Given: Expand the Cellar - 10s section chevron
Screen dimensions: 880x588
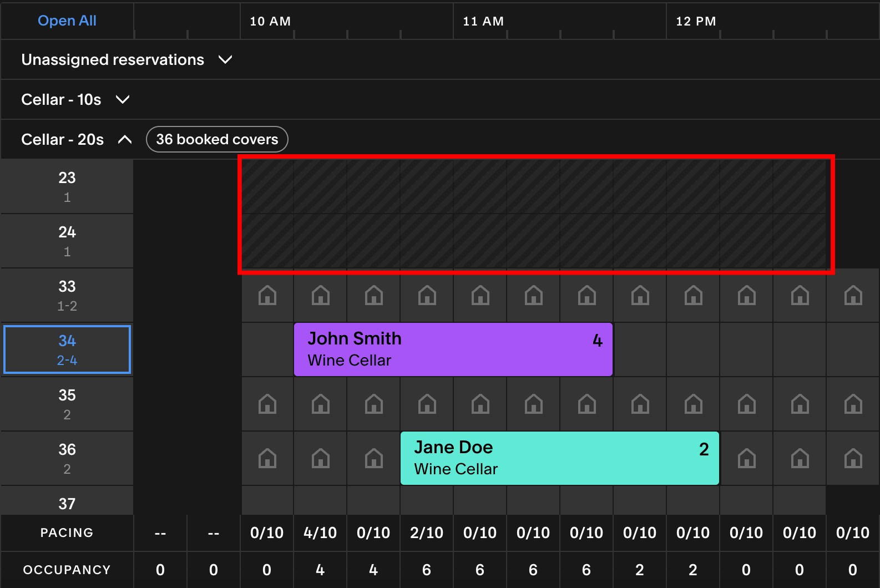Looking at the screenshot, I should click(123, 99).
